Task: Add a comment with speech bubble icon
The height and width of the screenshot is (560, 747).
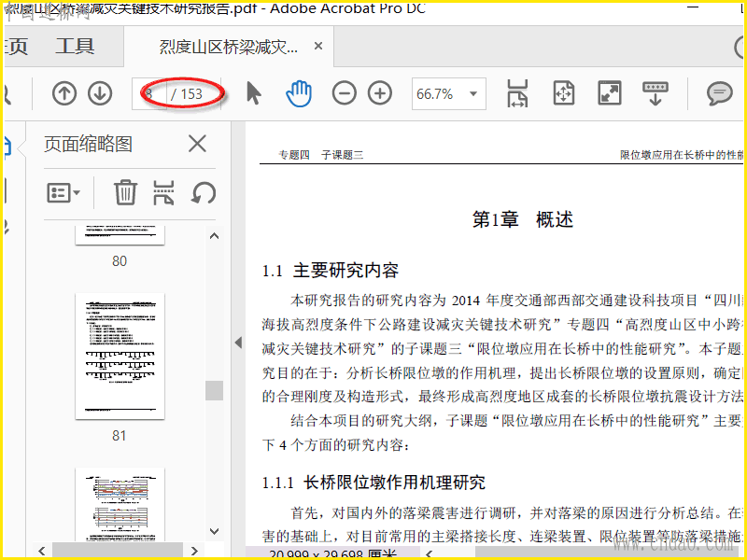Action: tap(719, 93)
